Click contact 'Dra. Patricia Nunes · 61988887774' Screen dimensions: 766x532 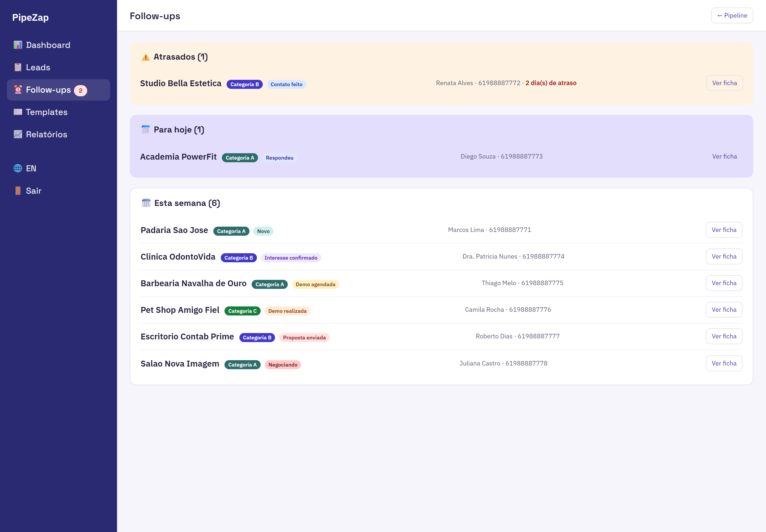[x=513, y=256]
